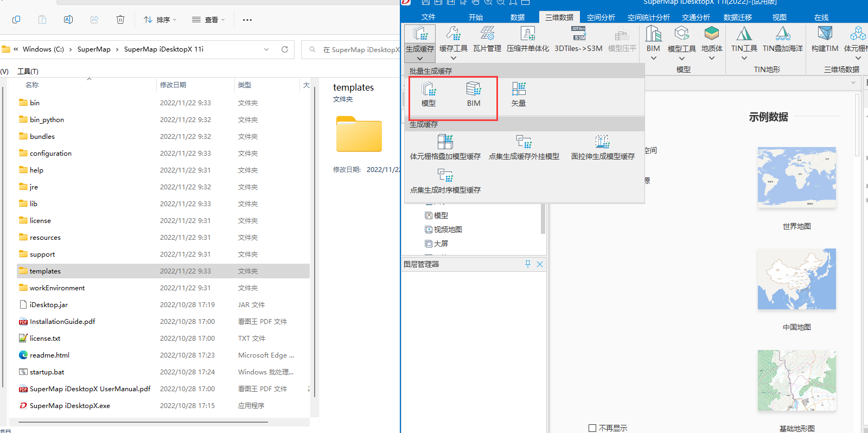Screen dimensions: 868x433
Task: Pin the 图层管理器 panel
Action: click(x=528, y=264)
